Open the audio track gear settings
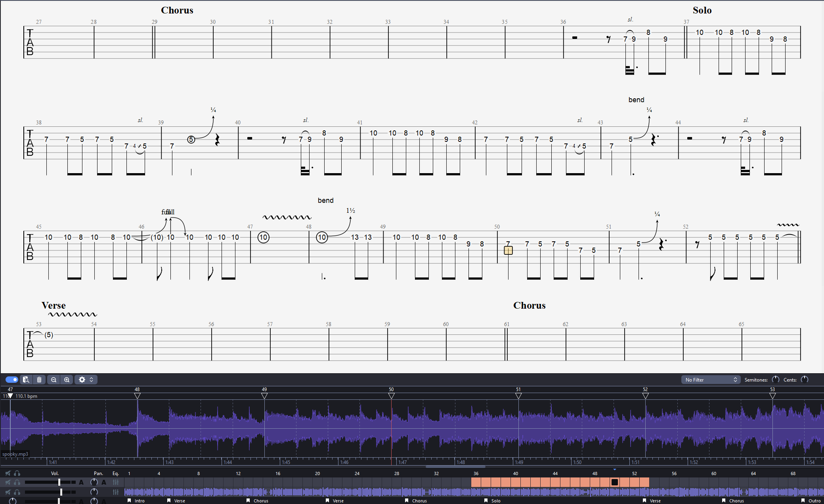The image size is (824, 504). pyautogui.click(x=82, y=380)
